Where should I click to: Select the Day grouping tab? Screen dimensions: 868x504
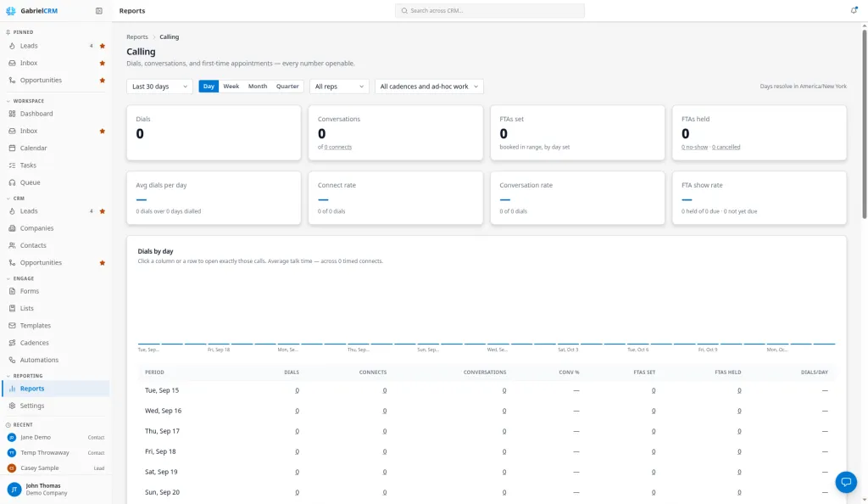tap(209, 87)
